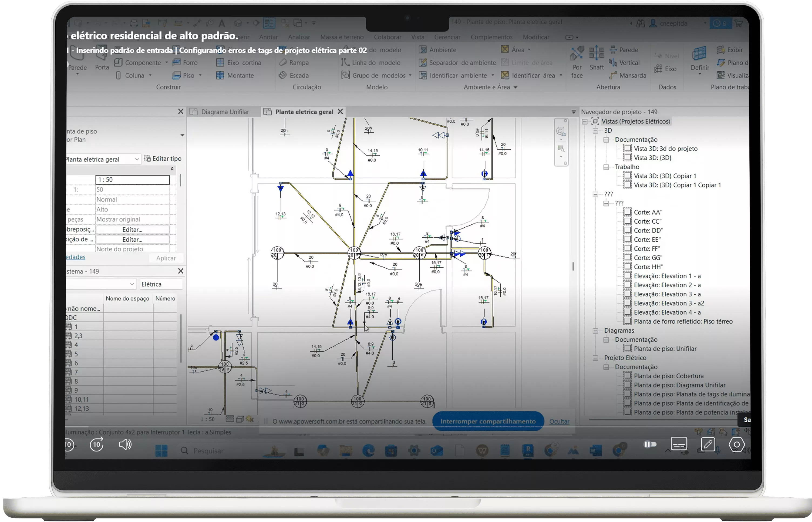The width and height of the screenshot is (812, 522).
Task: Open the Componente dropdown arrow
Action: pyautogui.click(x=166, y=63)
